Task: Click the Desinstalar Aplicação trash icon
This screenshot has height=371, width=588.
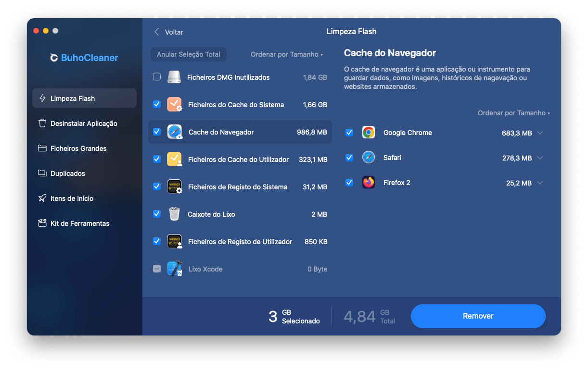Action: point(42,123)
